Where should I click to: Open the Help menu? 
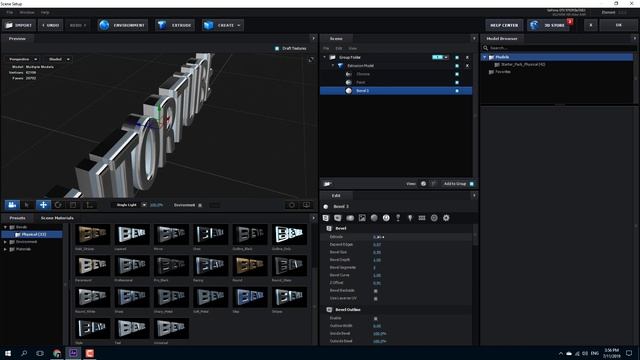point(45,13)
